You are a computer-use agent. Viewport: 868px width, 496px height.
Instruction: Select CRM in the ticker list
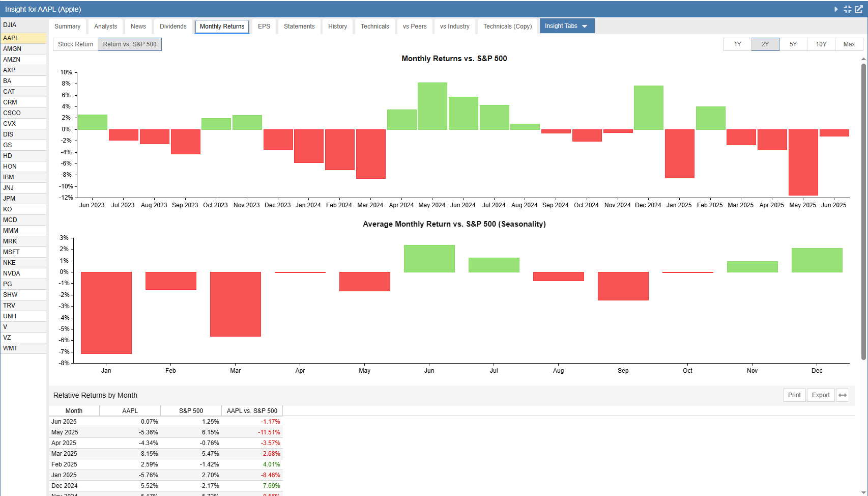[23, 102]
